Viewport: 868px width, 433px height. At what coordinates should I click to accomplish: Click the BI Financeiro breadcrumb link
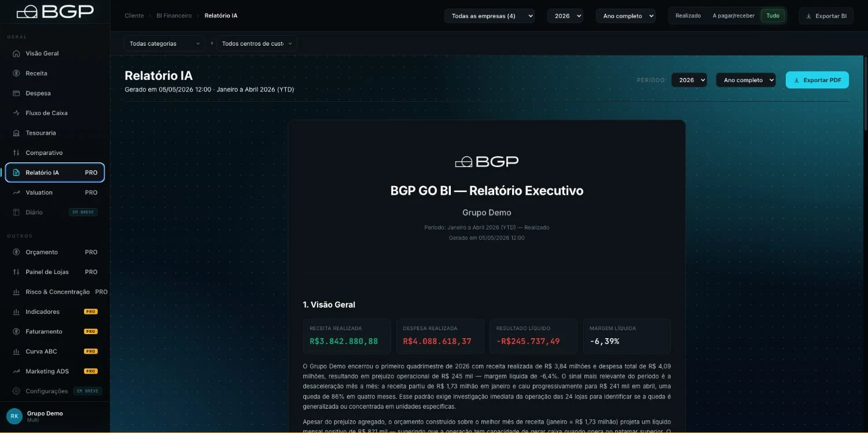tap(174, 16)
